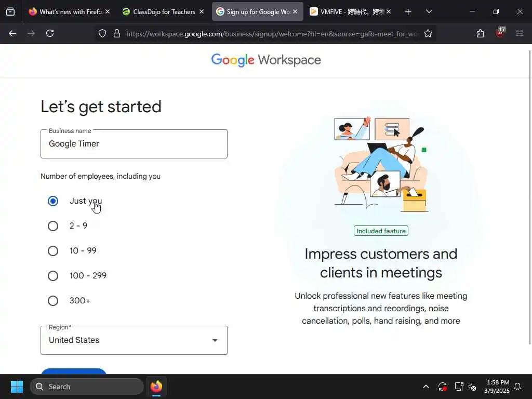Open the clock showing 1:58 PM

click(x=497, y=387)
